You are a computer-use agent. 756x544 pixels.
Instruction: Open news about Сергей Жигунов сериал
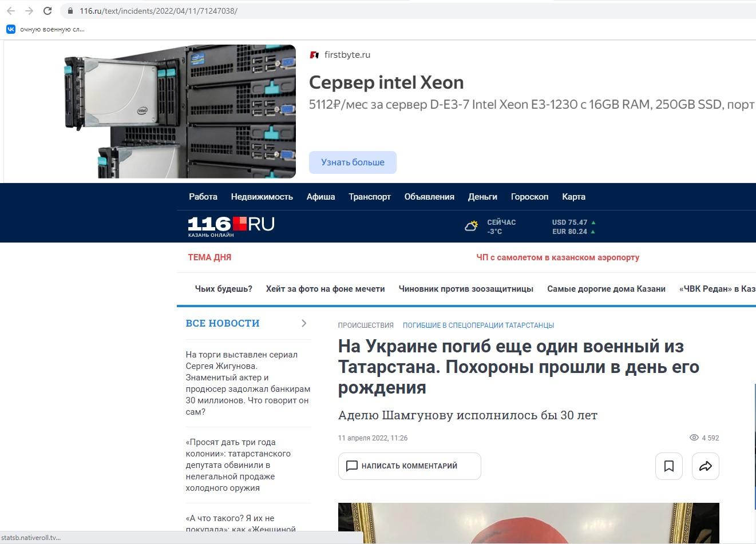tap(248, 383)
